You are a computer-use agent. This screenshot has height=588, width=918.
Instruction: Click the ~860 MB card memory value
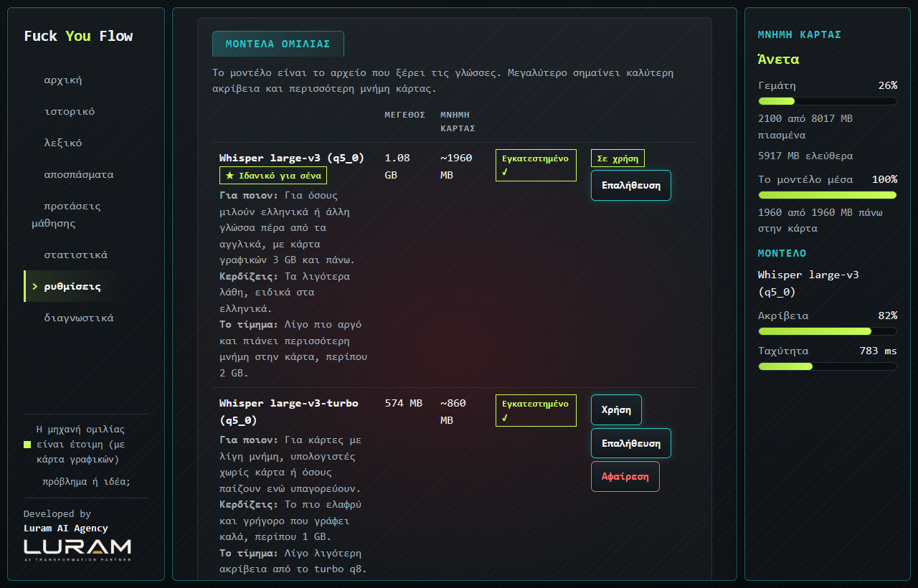[x=453, y=412]
